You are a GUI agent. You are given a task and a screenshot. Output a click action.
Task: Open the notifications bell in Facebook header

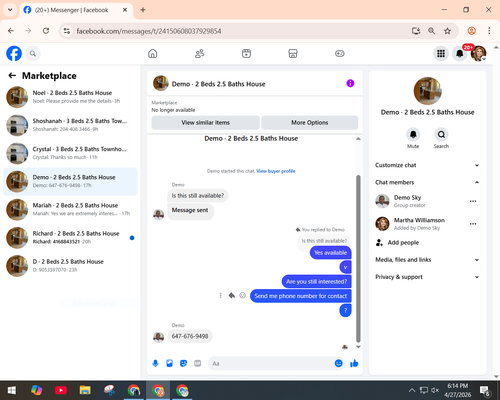460,53
